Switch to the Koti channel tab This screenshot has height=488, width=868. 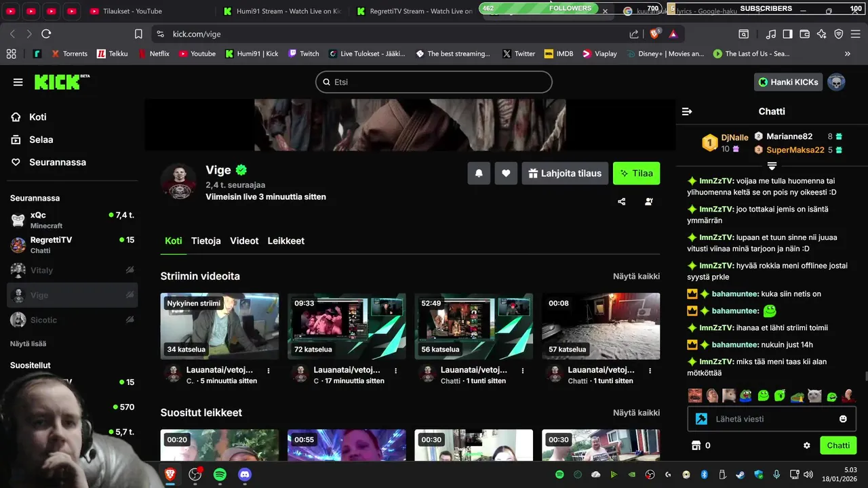(174, 241)
